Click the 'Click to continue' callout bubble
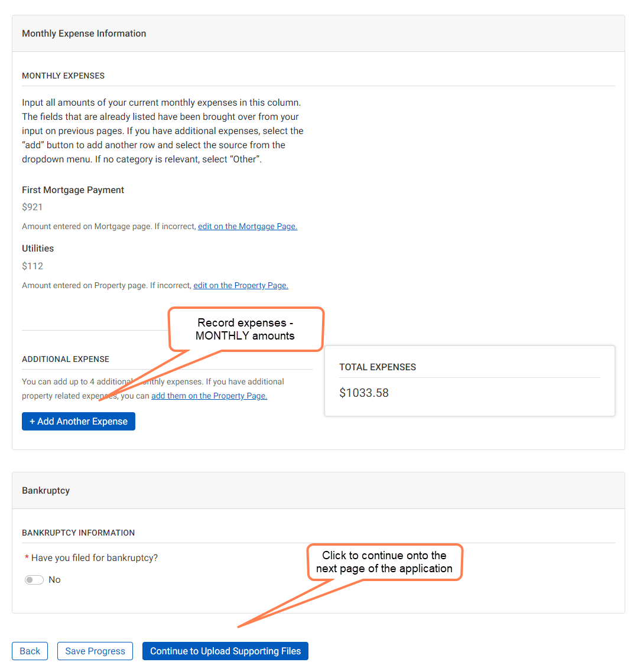 click(x=384, y=562)
